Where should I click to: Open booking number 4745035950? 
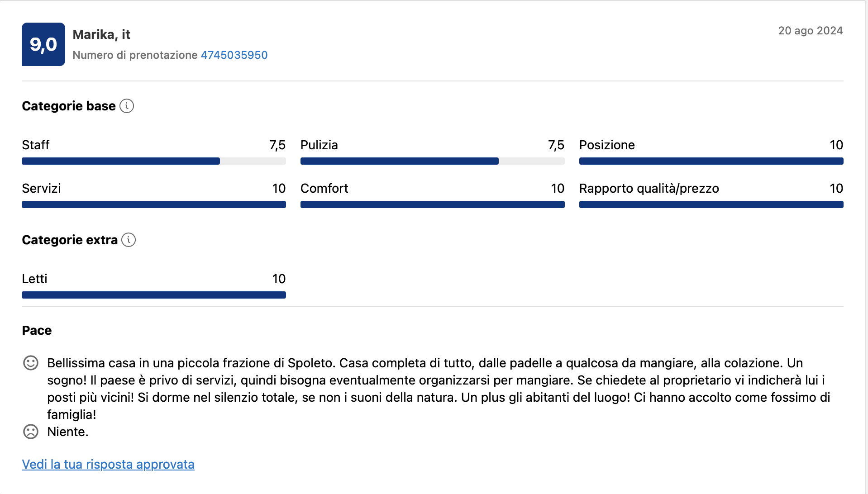234,55
